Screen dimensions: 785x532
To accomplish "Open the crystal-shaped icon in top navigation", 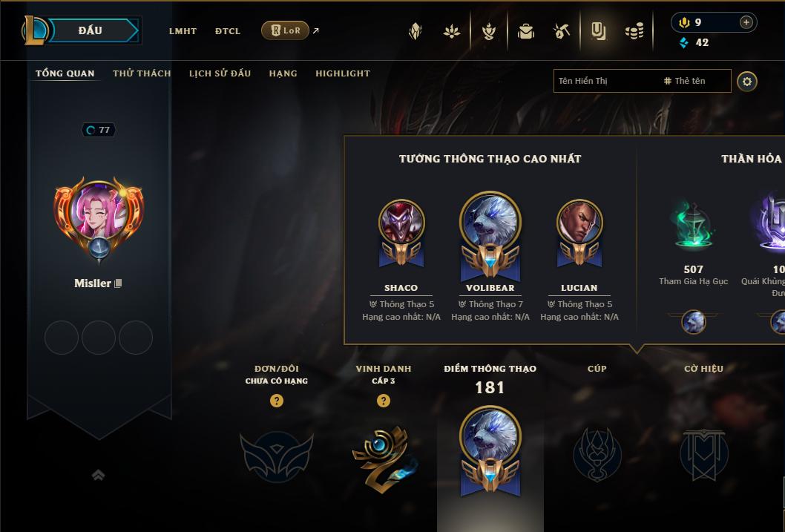I will (x=415, y=31).
